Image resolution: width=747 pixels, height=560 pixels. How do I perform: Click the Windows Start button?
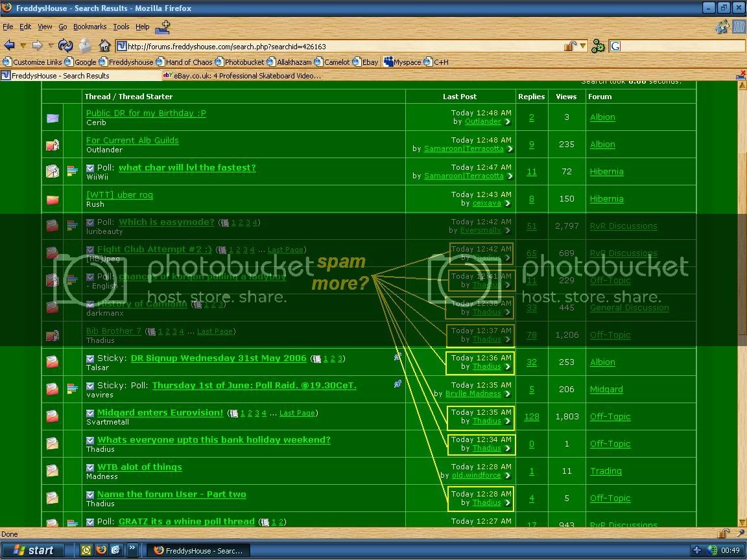point(32,550)
